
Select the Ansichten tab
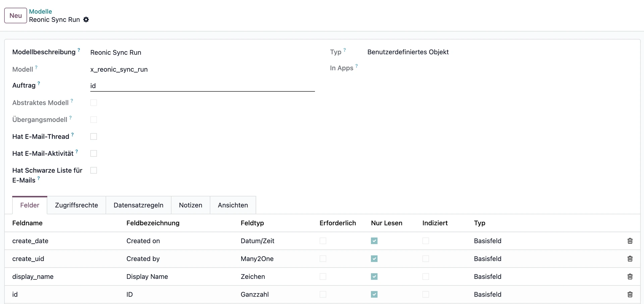(x=233, y=205)
